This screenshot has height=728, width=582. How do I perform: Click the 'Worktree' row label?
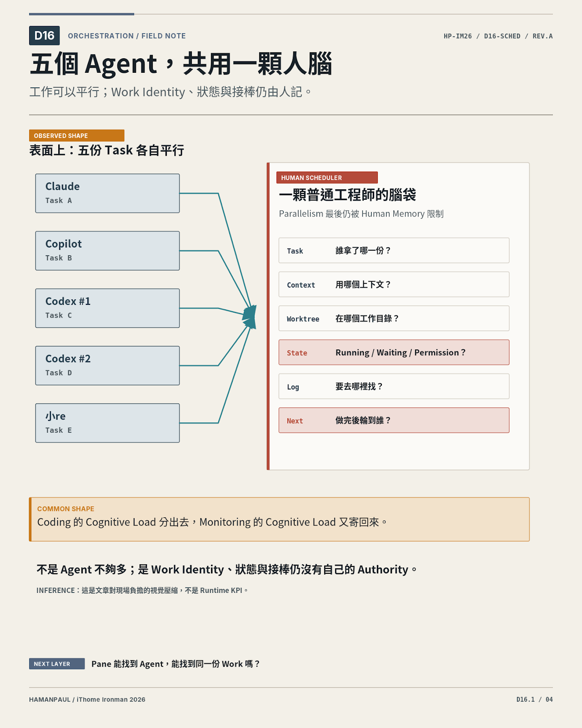click(303, 319)
